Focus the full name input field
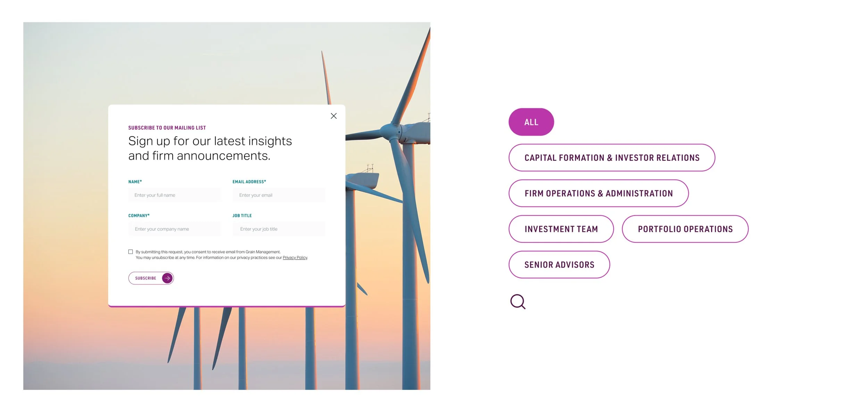 [x=174, y=195]
